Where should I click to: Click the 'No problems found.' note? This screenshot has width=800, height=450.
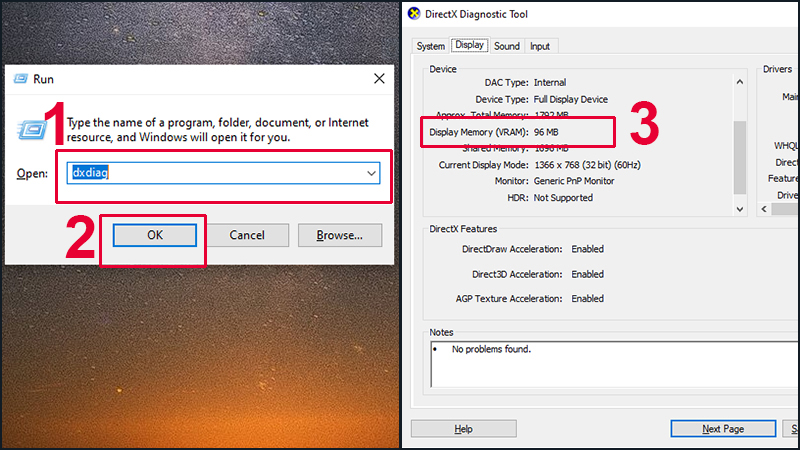[491, 349]
